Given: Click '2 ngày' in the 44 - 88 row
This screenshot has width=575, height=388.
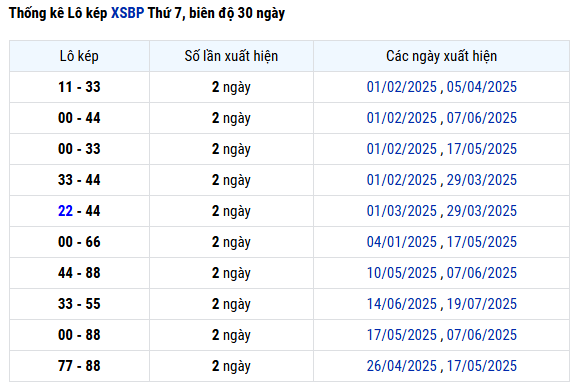Looking at the screenshot, I should pyautogui.click(x=231, y=273).
